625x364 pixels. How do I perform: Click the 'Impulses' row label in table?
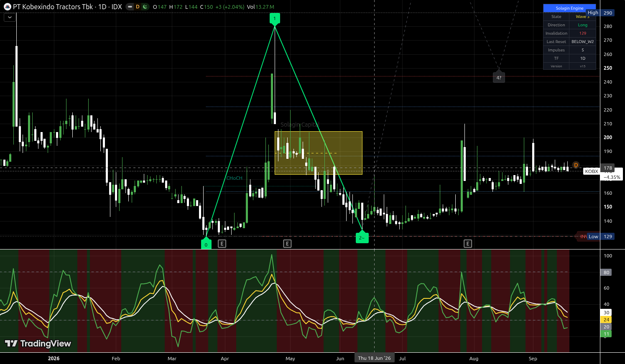[x=556, y=50]
